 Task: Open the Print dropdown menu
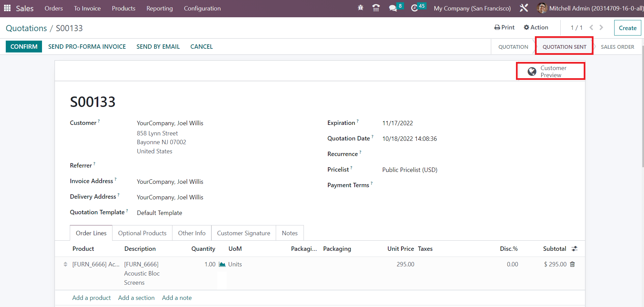(504, 27)
